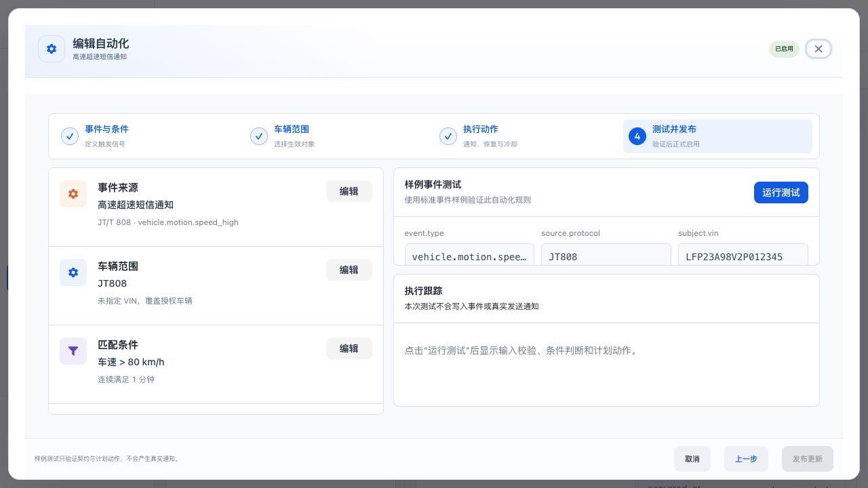This screenshot has height=488, width=868.
Task: Click the 车速 > 80 km/h condition text
Action: (131, 362)
